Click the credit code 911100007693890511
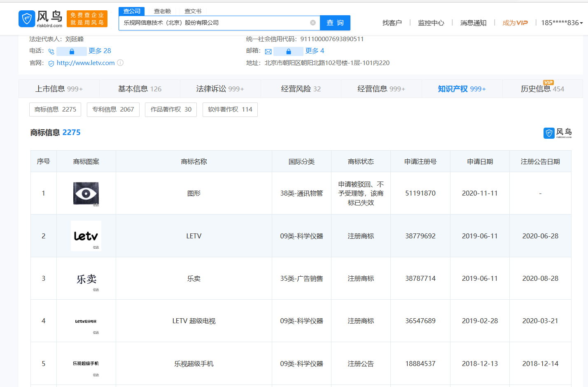This screenshot has height=387, width=588. pyautogui.click(x=332, y=39)
